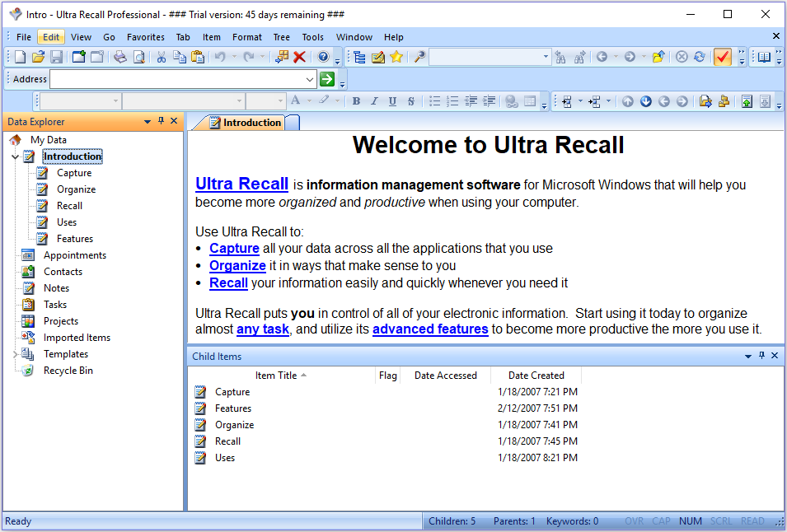Toggle numbered list formatting
This screenshot has width=787, height=532.
coord(452,101)
